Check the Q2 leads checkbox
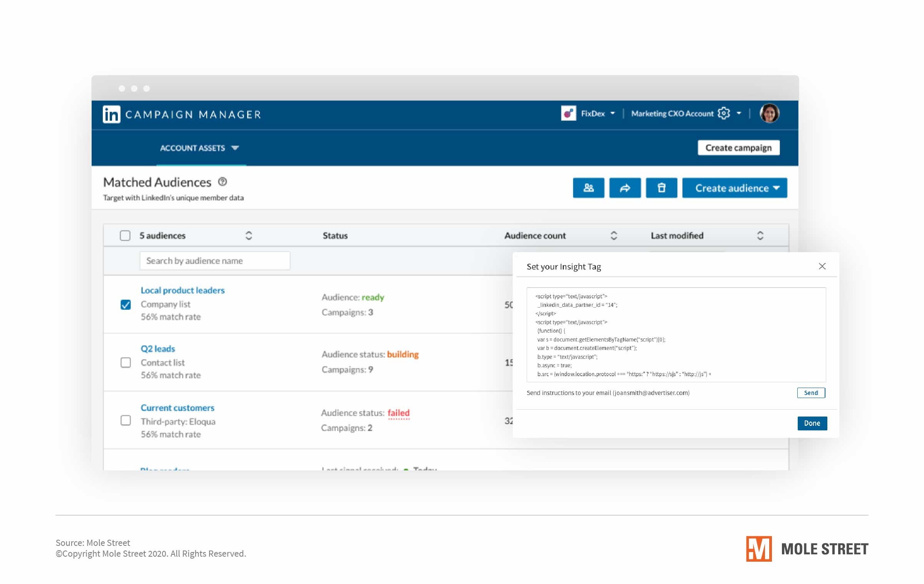The height and width of the screenshot is (584, 924). coord(126,363)
